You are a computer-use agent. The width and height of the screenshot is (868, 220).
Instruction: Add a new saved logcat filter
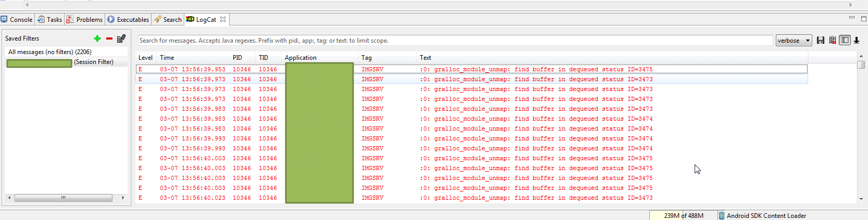97,38
